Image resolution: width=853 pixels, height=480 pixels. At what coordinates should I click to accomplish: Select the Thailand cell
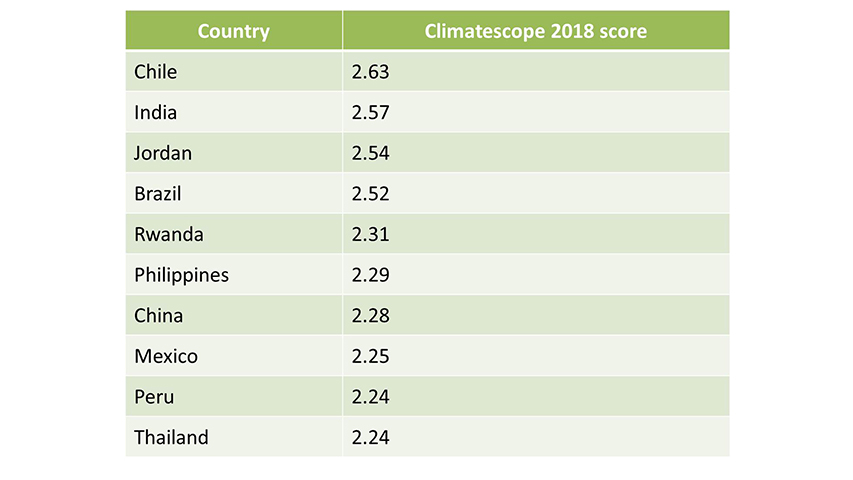(171, 437)
